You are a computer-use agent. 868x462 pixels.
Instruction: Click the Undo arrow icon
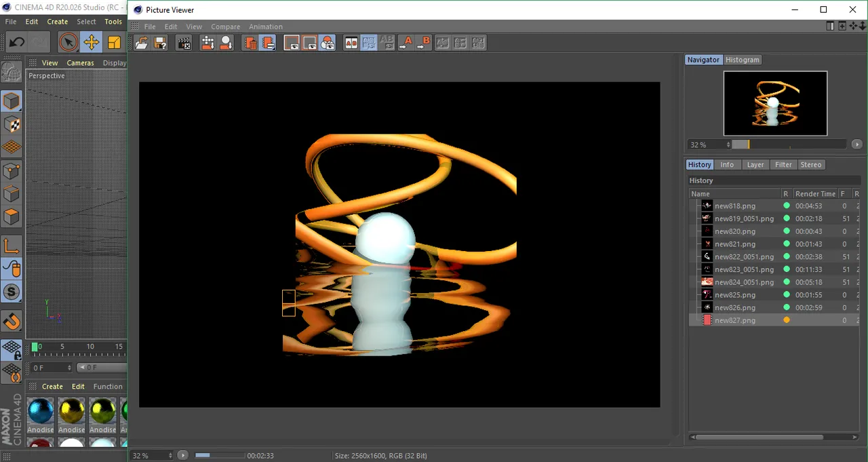(16, 42)
